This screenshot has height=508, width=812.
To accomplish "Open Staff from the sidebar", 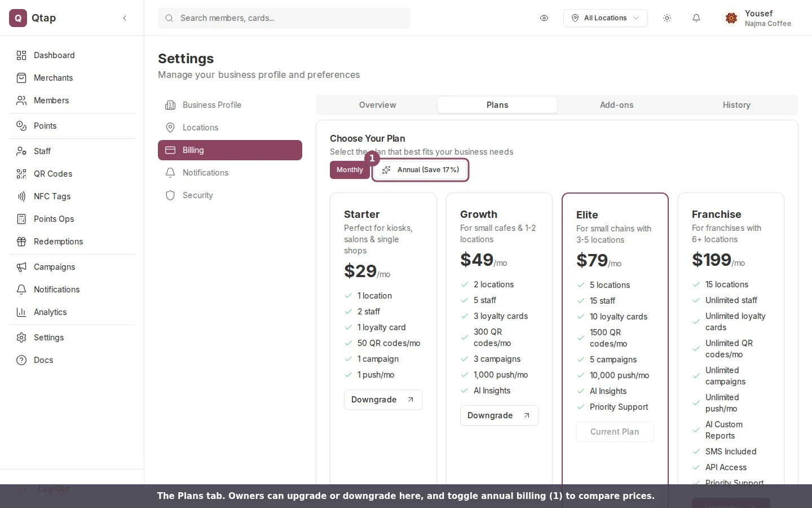I will 72,151.
